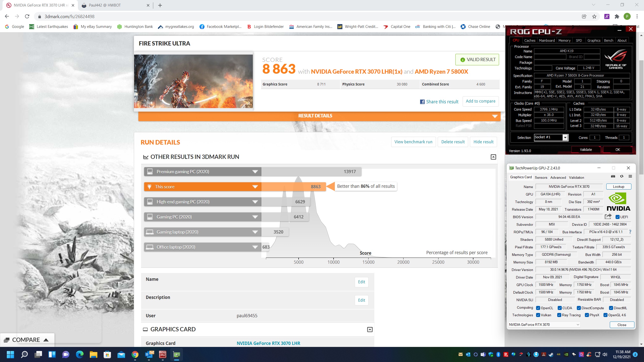Click the Delete result button
The width and height of the screenshot is (644, 362).
click(x=453, y=142)
